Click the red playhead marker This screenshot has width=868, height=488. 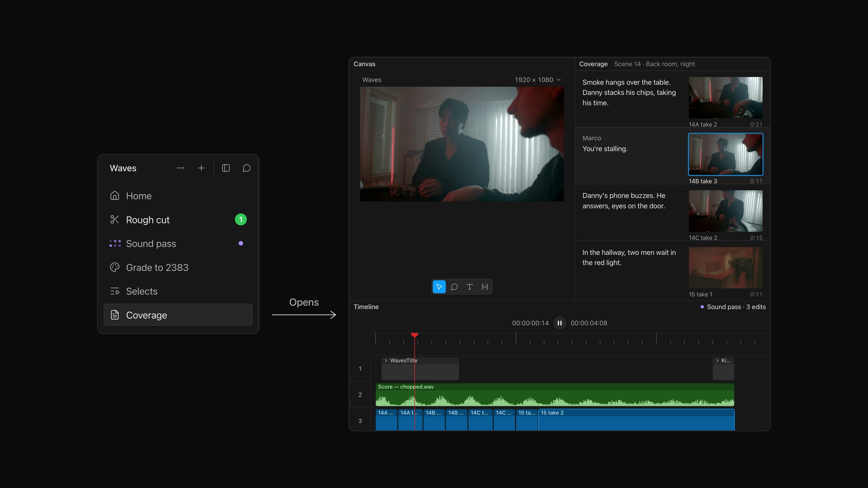pyautogui.click(x=415, y=335)
